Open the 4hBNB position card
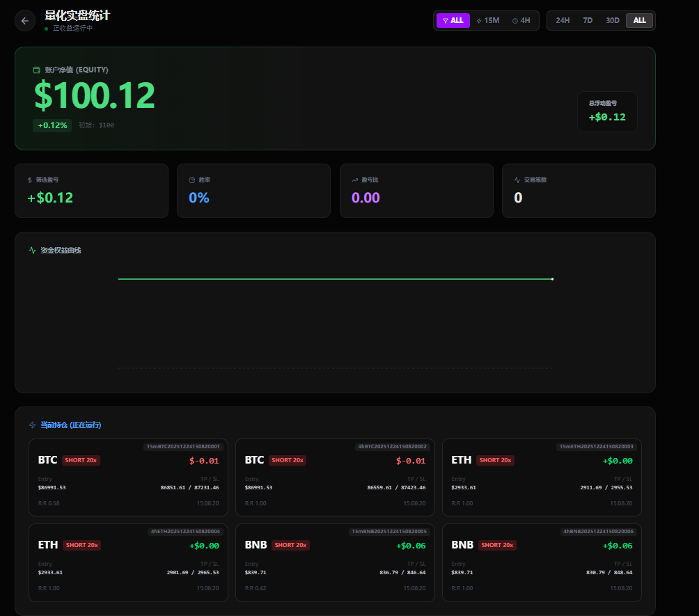699x616 pixels. pos(542,562)
